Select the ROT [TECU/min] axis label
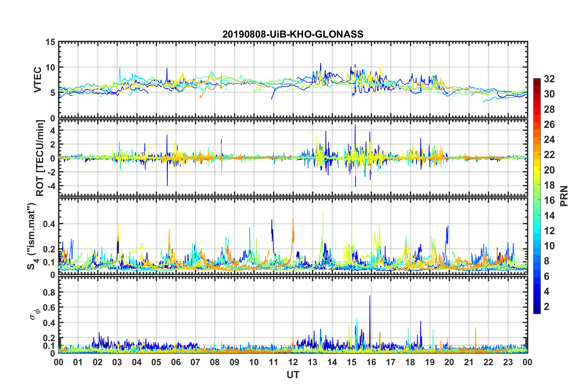The width and height of the screenshot is (586, 392). (40, 158)
